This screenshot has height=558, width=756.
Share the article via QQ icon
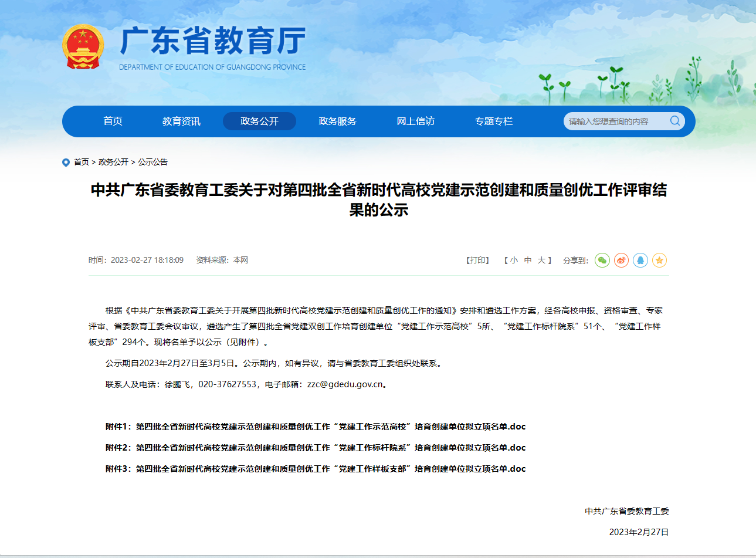point(640,260)
